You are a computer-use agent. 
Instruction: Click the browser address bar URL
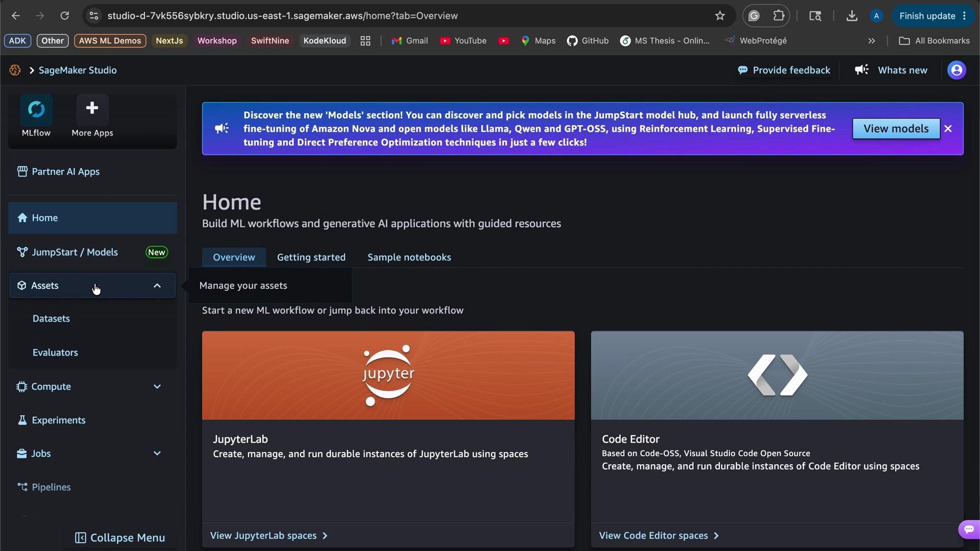pos(282,16)
